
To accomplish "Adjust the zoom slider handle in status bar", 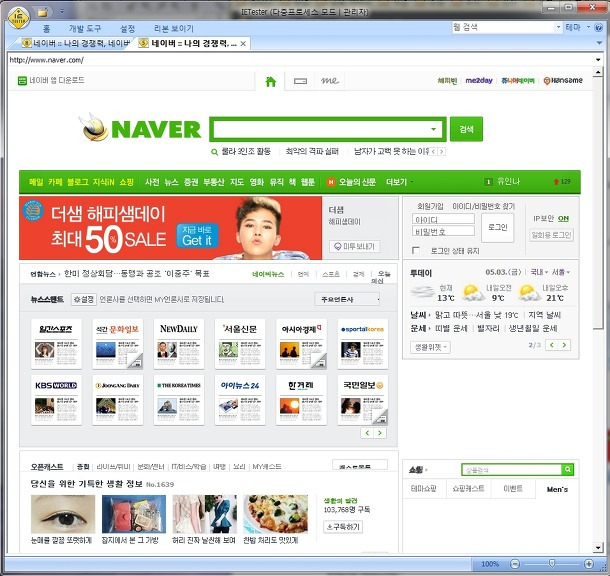I will 552,563.
